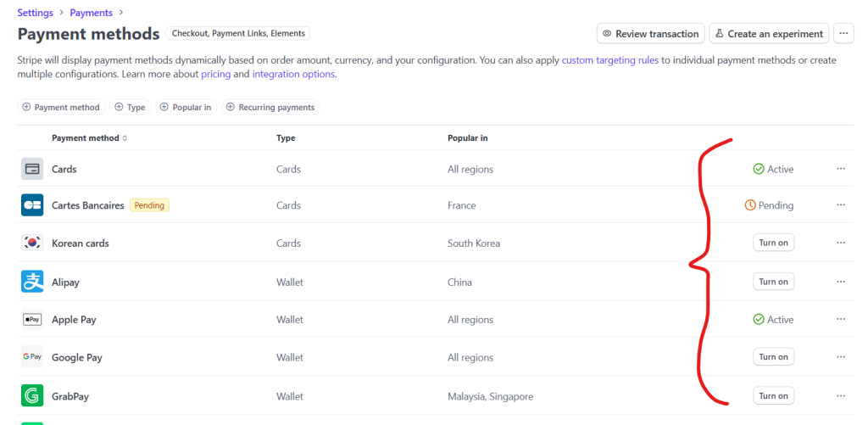This screenshot has height=425, width=868.
Task: Go to Settings in the breadcrumb
Action: pyautogui.click(x=35, y=13)
